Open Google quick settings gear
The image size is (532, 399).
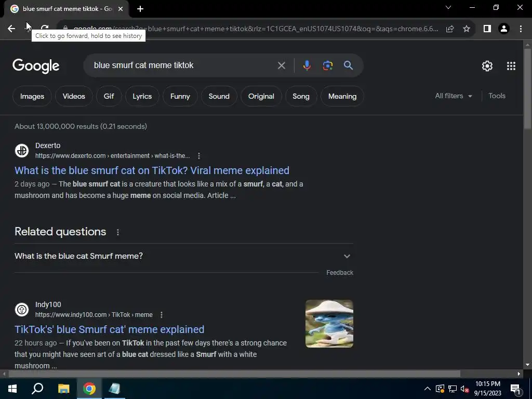[487, 66]
